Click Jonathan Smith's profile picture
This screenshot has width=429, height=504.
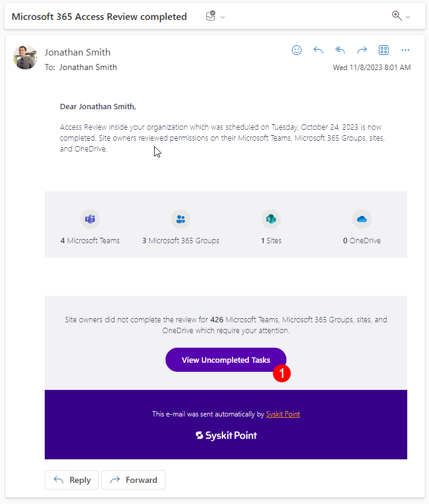(25, 57)
